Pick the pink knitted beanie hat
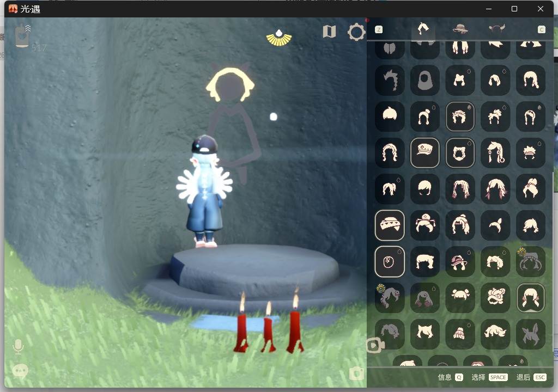558x392 pixels. pyautogui.click(x=460, y=334)
